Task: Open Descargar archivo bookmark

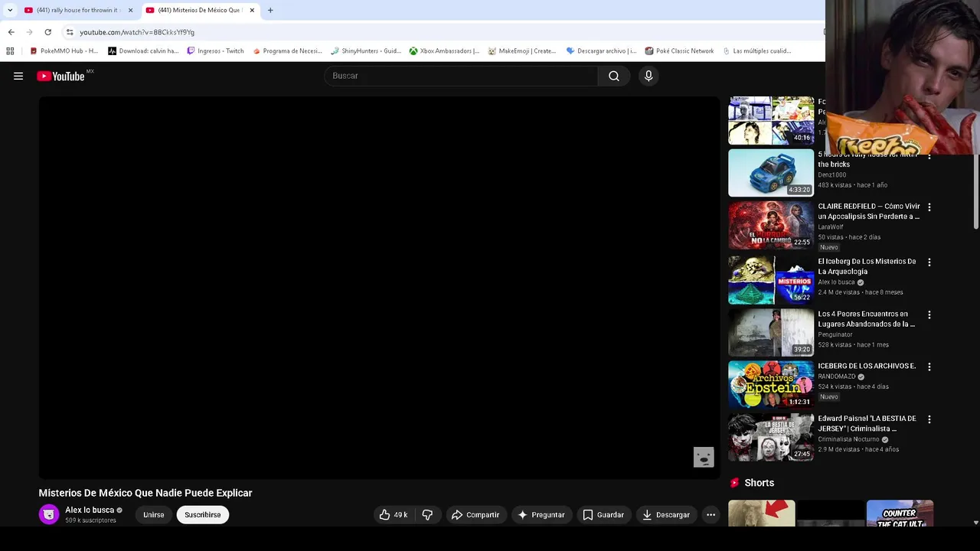Action: 601,51
